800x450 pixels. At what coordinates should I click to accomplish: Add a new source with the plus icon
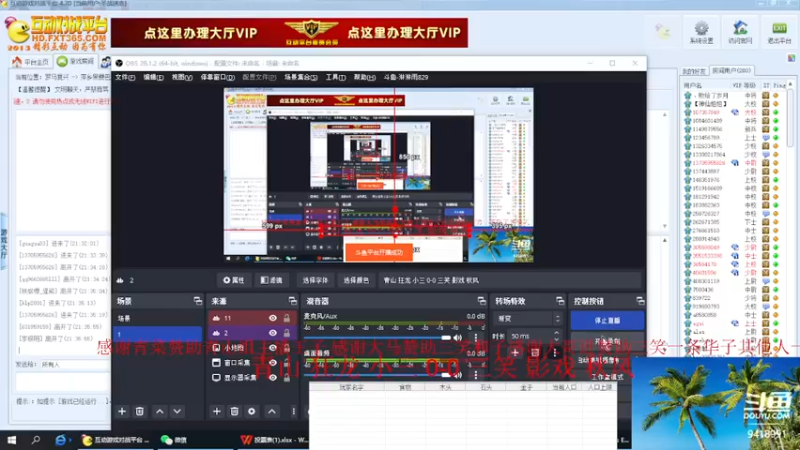click(217, 411)
